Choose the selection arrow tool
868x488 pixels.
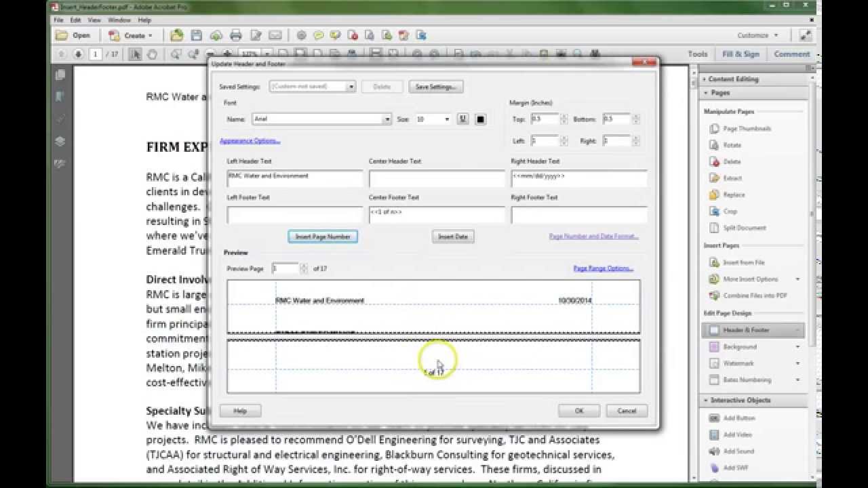tap(136, 54)
